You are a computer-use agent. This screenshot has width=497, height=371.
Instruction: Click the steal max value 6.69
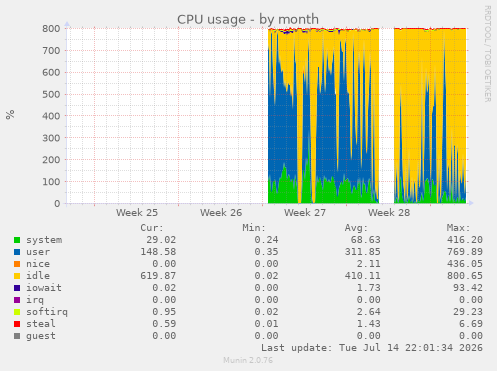(x=471, y=324)
